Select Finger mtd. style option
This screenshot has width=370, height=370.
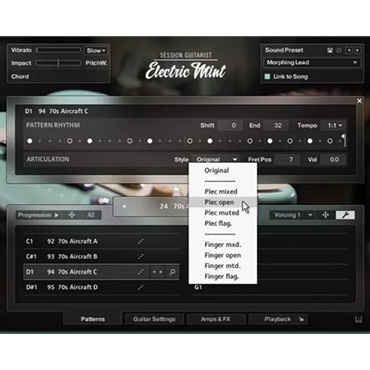tap(222, 266)
